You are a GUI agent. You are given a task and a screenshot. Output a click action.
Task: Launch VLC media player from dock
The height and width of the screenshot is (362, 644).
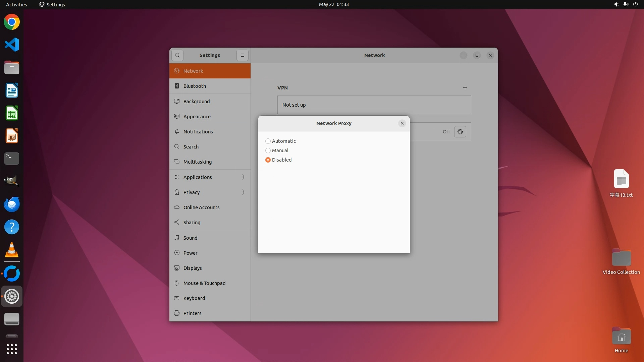[12, 250]
